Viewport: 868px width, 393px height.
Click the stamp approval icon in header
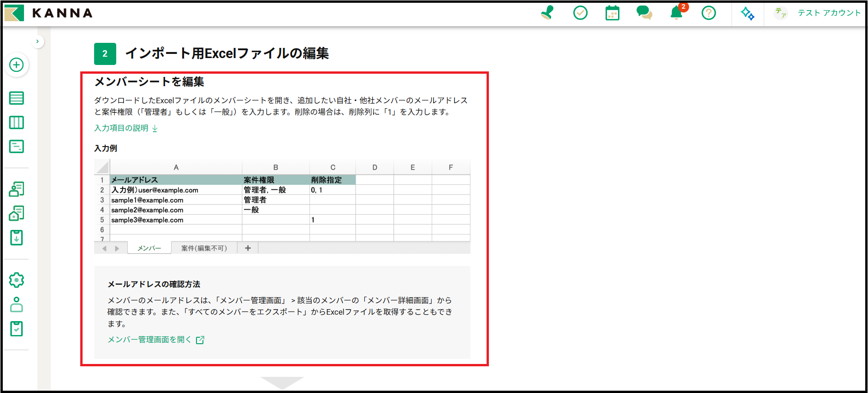547,13
